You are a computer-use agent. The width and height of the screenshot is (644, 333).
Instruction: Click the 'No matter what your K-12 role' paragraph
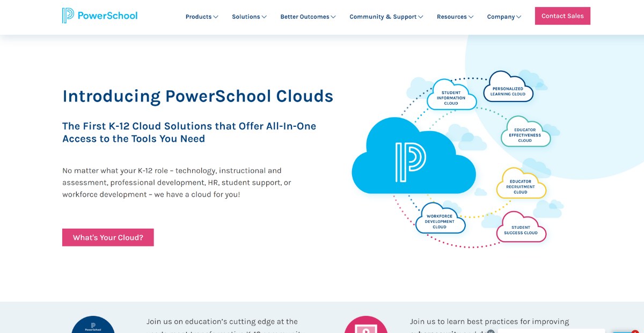pos(177,182)
